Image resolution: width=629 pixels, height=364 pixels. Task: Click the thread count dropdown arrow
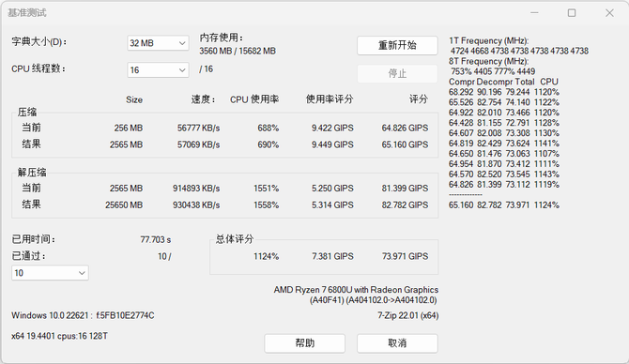(x=182, y=70)
